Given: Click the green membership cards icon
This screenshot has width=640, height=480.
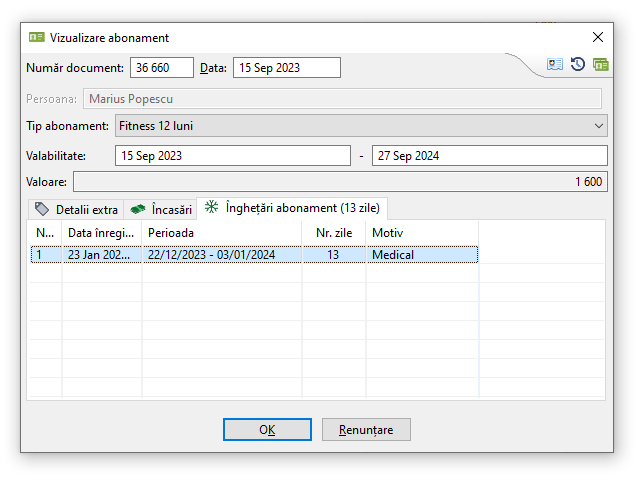Looking at the screenshot, I should 600,64.
